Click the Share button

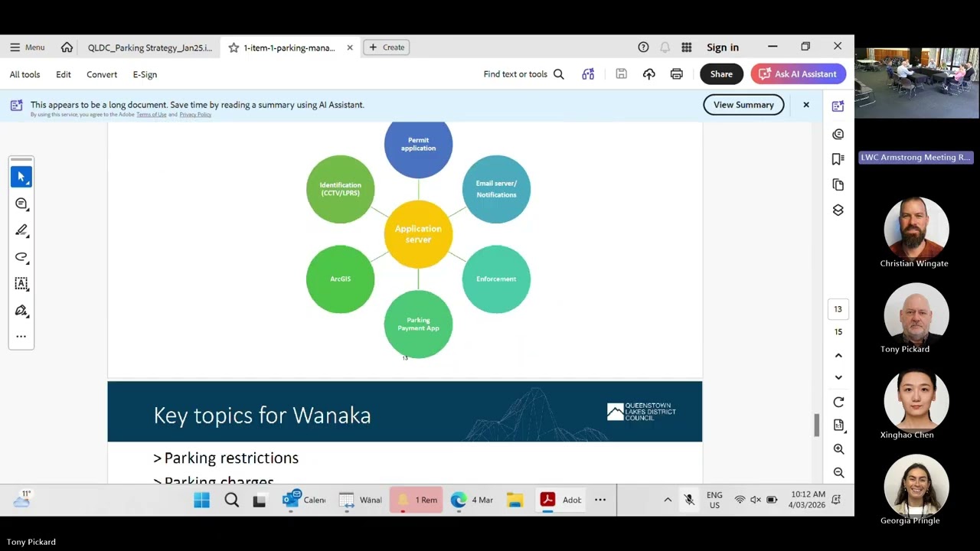coord(721,74)
